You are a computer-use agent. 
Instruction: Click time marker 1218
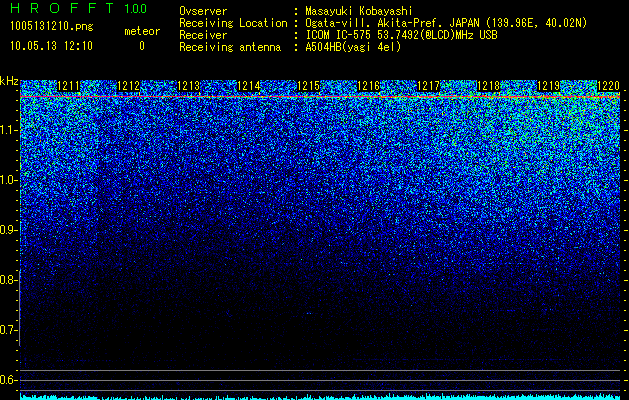pyautogui.click(x=489, y=86)
